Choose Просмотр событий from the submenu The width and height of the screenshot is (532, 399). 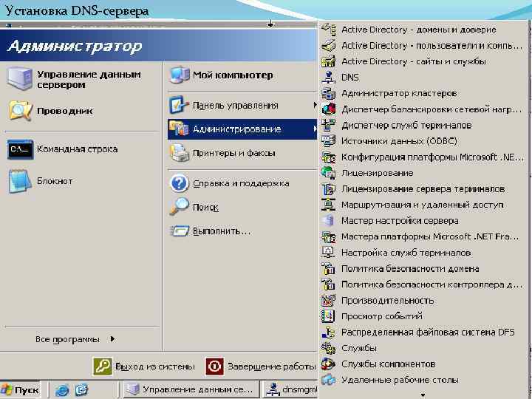(x=424, y=316)
